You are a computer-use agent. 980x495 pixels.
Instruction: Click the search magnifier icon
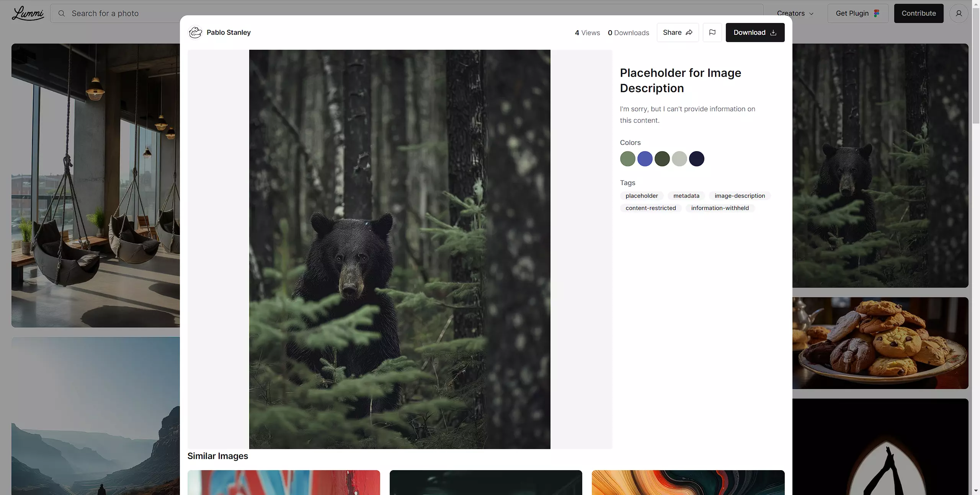point(62,13)
